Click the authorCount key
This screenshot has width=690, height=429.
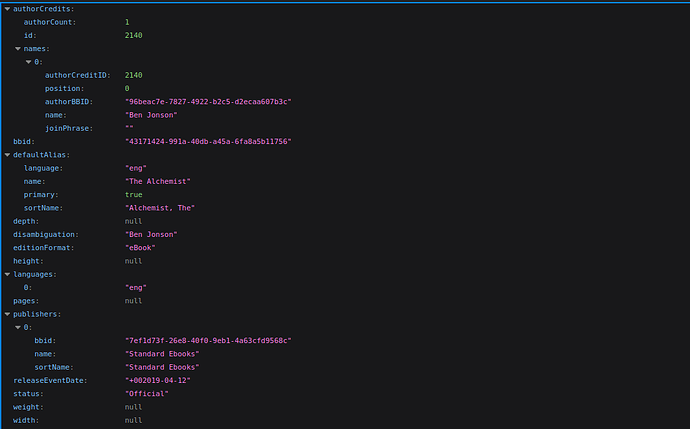49,22
